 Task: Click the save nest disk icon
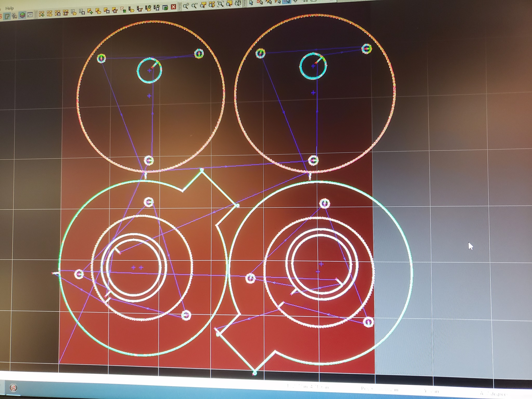(x=57, y=13)
